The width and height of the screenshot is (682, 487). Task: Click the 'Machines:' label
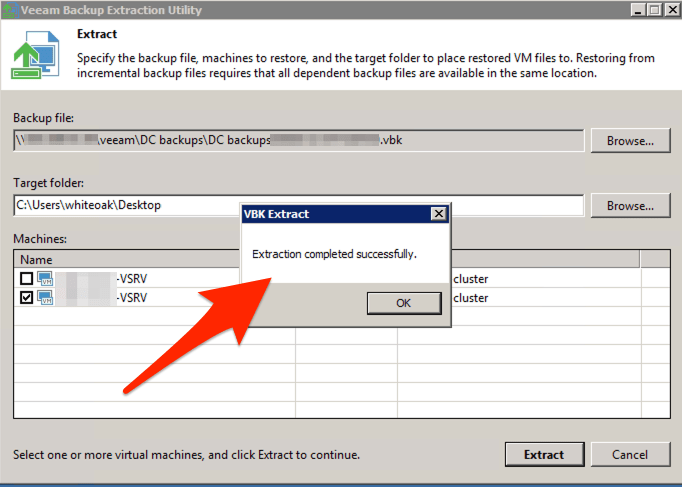coord(40,239)
